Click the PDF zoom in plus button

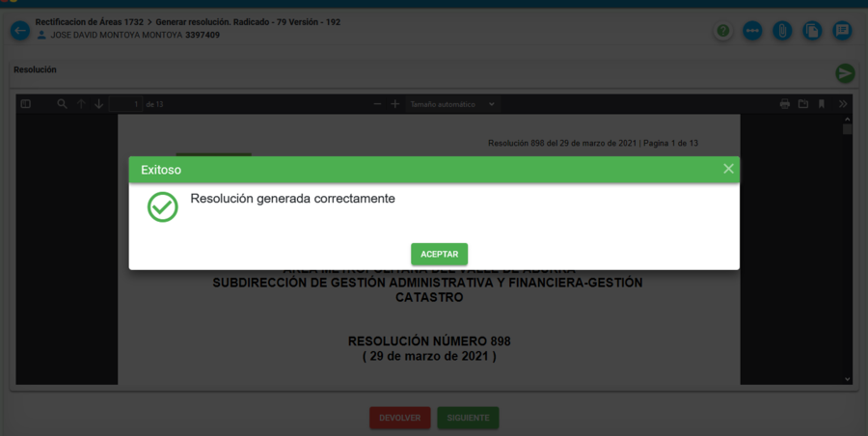[x=394, y=104]
